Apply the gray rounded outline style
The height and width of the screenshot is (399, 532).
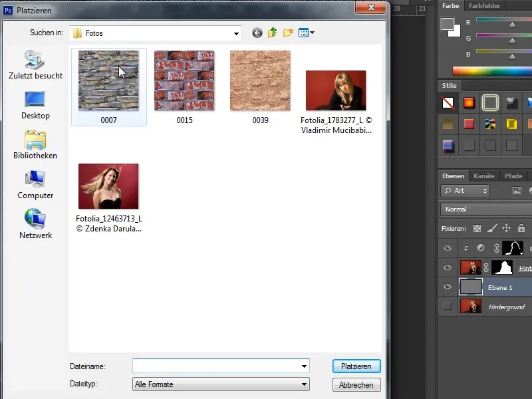(x=490, y=103)
